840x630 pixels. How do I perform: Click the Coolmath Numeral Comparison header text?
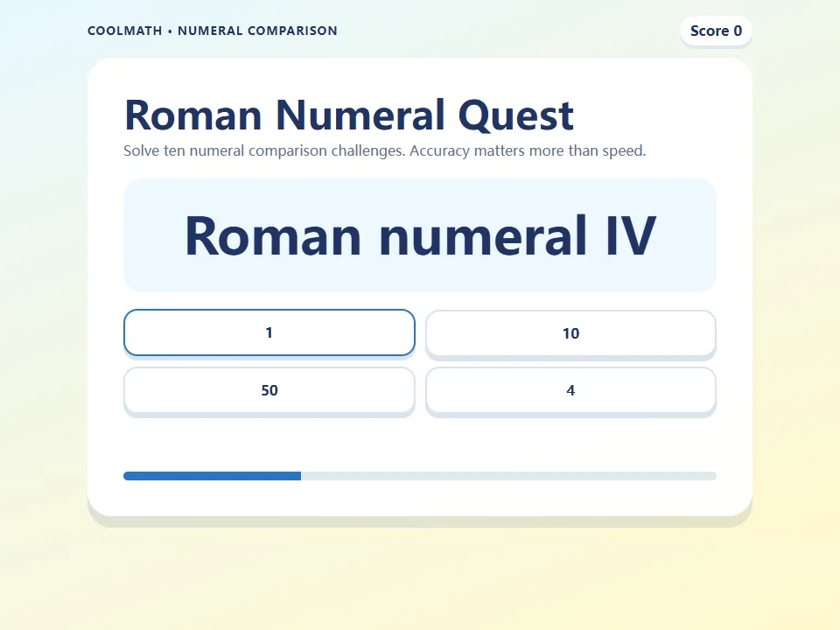pos(212,31)
